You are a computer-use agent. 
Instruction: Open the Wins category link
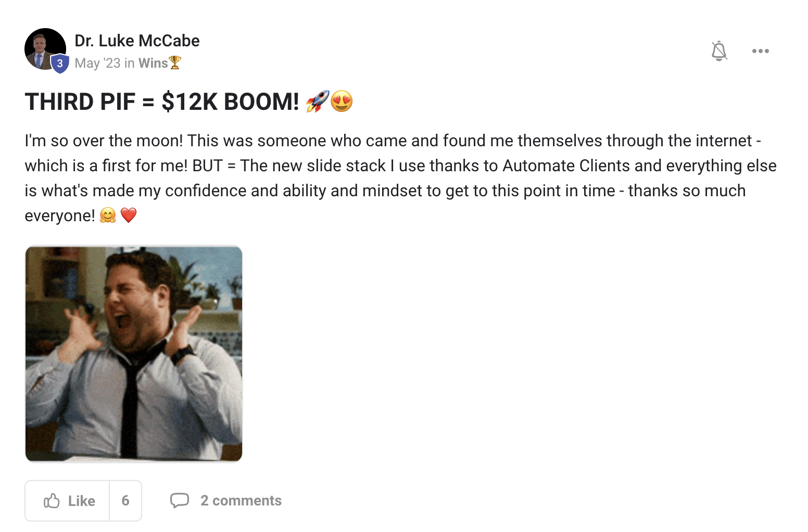(153, 63)
